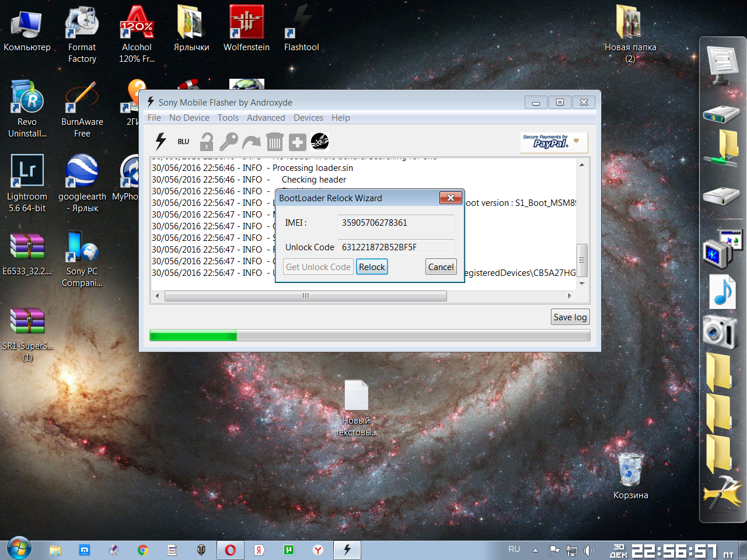Click the padlock Root icon in toolbar
Screen dimensions: 747x560
pos(207,142)
